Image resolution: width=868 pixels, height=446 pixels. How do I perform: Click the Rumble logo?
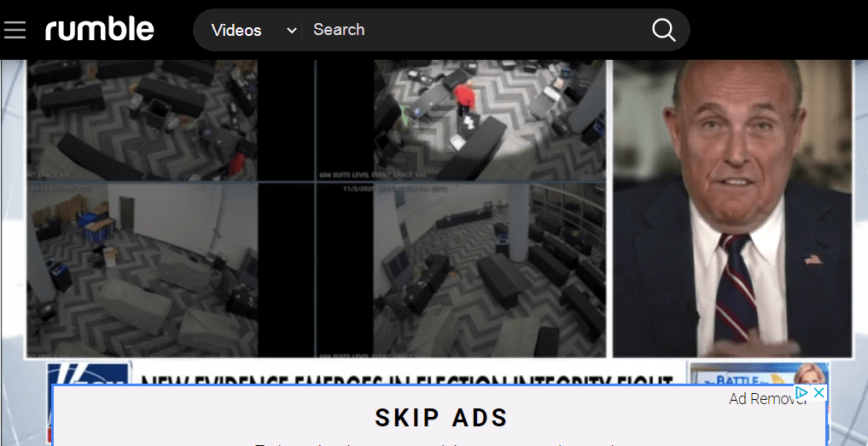[x=100, y=30]
